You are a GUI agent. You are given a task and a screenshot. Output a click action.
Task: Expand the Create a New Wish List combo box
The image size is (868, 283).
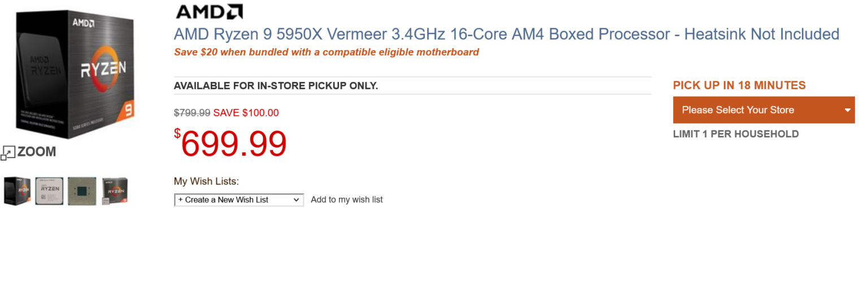238,200
